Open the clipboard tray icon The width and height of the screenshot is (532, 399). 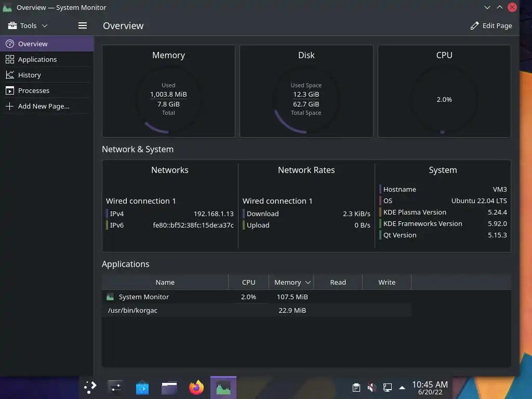pyautogui.click(x=356, y=387)
